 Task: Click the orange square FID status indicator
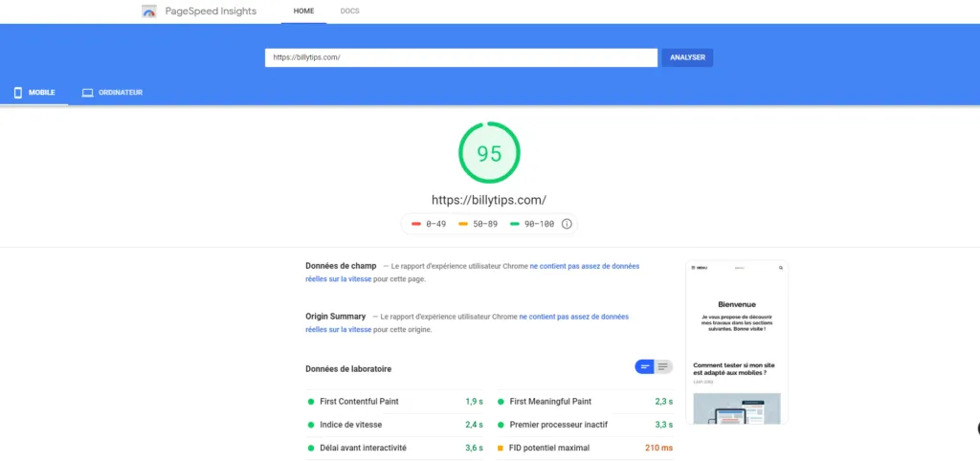[501, 448]
